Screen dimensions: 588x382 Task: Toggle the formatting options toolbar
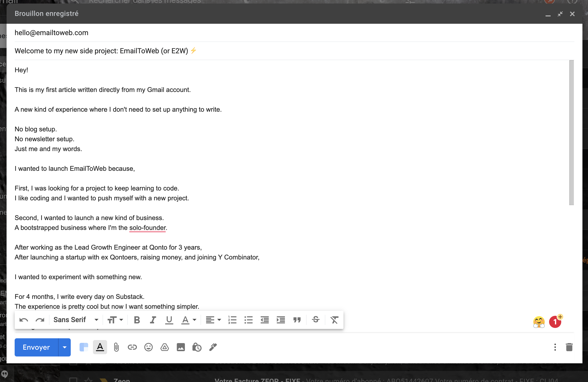coord(100,347)
